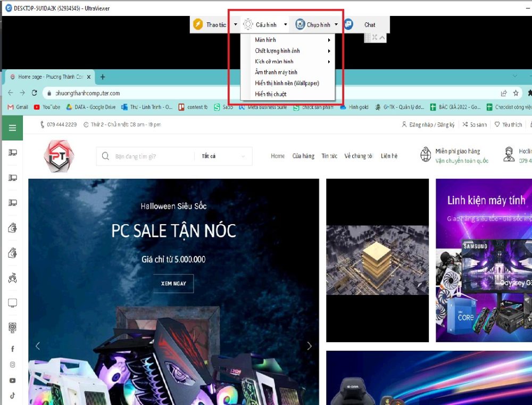The image size is (532, 405).
Task: Collapse the UltraViewer toolbar with up chevron
Action: coord(382,37)
